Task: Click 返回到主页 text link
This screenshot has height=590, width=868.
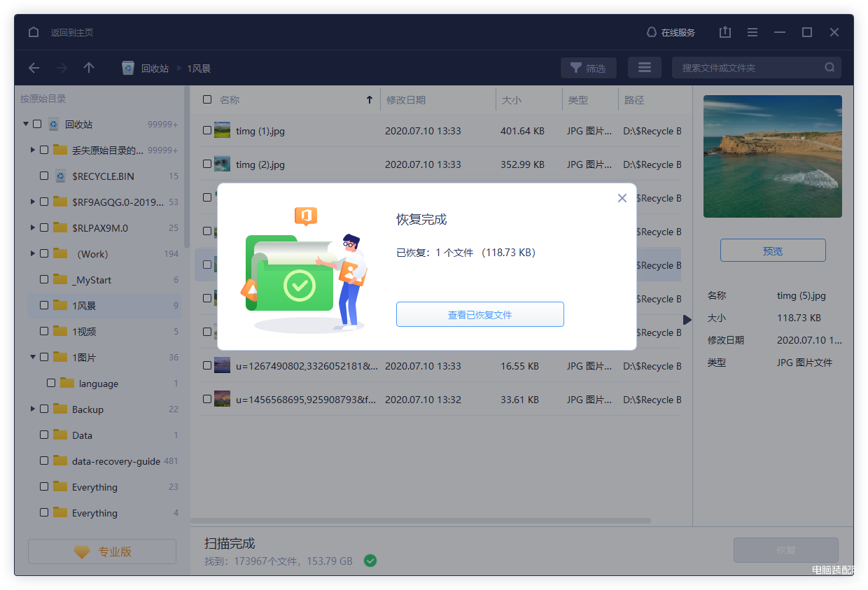Action: [71, 32]
